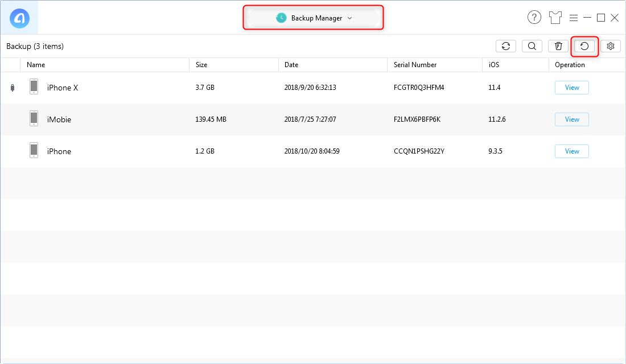Image resolution: width=626 pixels, height=364 pixels.
Task: Delete backup with trash icon
Action: pos(558,46)
